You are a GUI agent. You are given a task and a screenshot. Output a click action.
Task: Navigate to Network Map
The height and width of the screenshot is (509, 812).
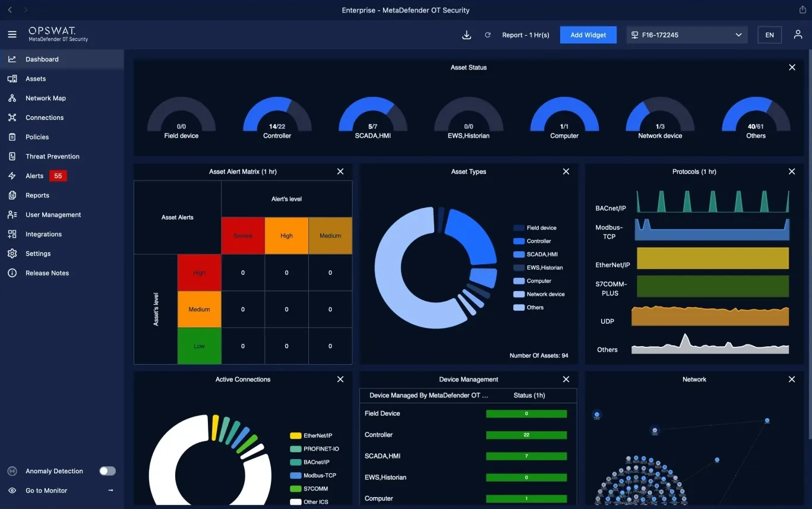(62, 98)
